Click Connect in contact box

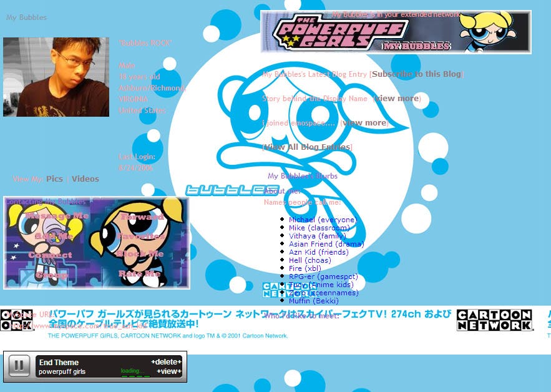click(51, 255)
